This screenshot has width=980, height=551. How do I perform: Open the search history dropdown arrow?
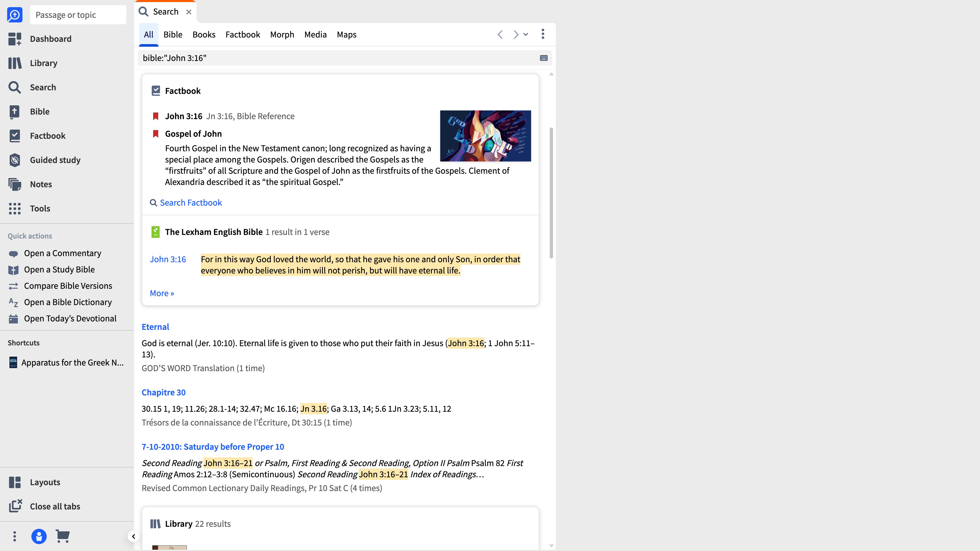(526, 35)
